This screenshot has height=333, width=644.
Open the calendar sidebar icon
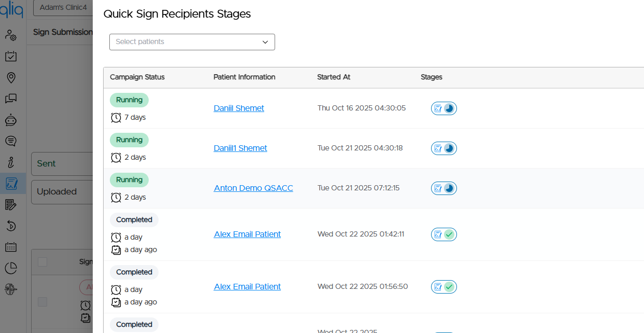(x=11, y=247)
